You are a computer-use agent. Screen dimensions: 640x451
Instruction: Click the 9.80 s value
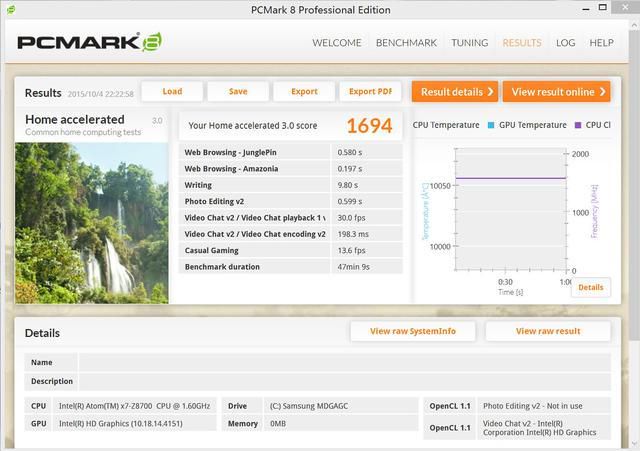point(348,185)
